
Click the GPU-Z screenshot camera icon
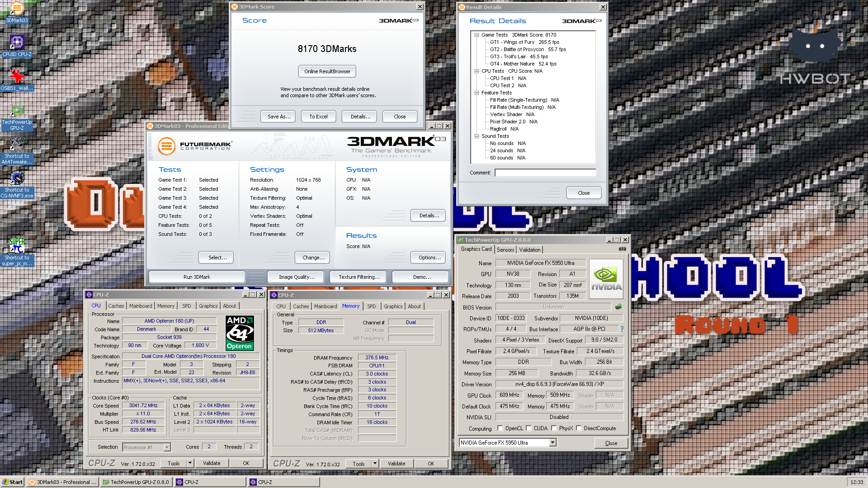[x=623, y=249]
